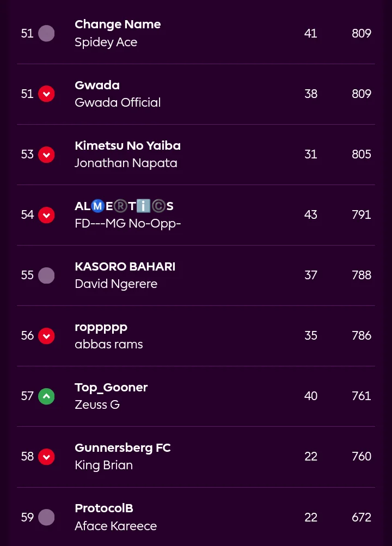Screen dimensions: 392x546
Task: Click red down indicator in rank 54 row
Action: 46,215
